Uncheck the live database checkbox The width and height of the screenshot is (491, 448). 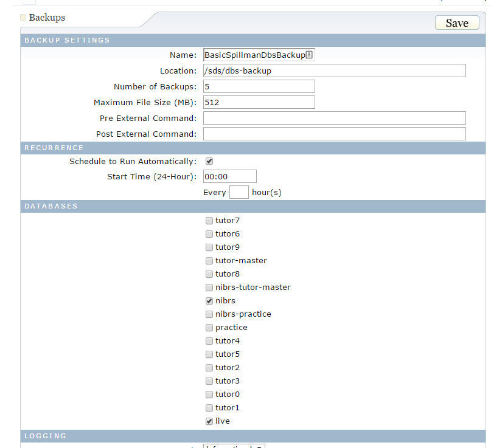(x=209, y=421)
